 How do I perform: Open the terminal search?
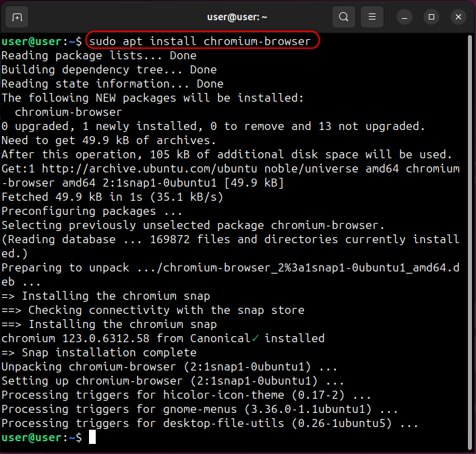344,17
